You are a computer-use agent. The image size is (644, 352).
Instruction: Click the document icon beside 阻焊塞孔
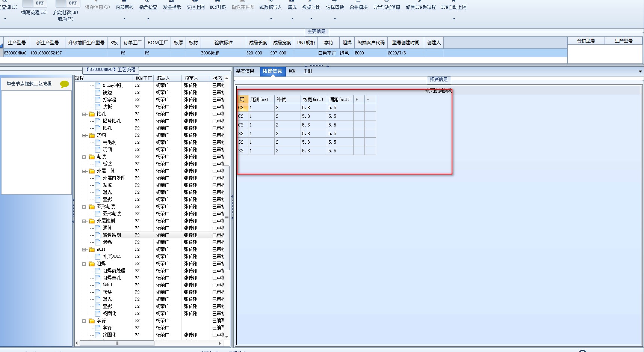98,278
